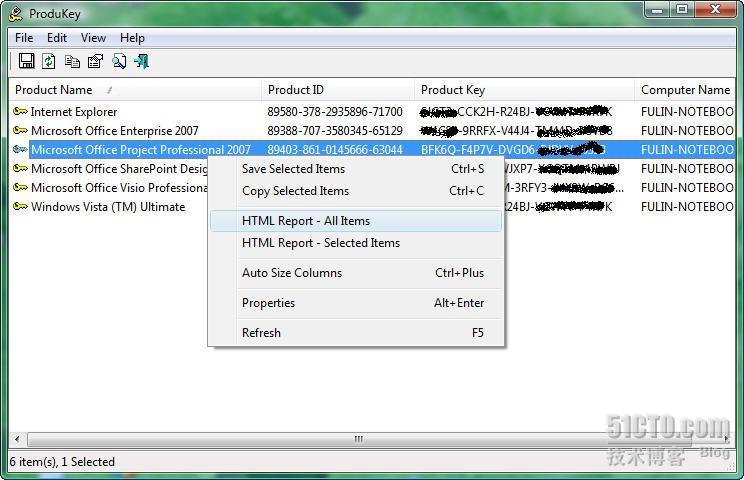Click the Copy Selected Items toolbar icon
This screenshot has height=480, width=744.
point(72,61)
